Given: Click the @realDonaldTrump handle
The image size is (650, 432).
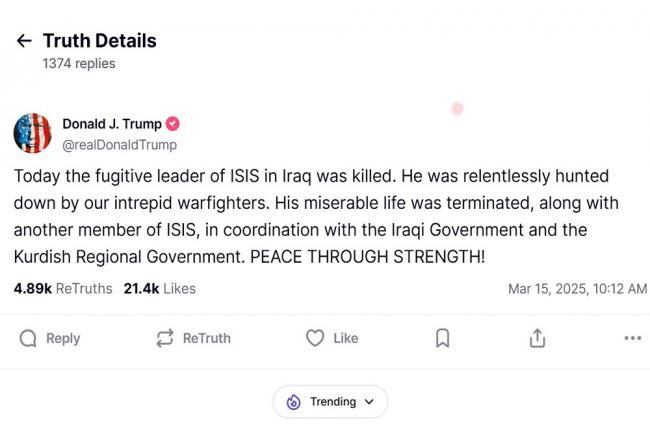Looking at the screenshot, I should tap(119, 145).
